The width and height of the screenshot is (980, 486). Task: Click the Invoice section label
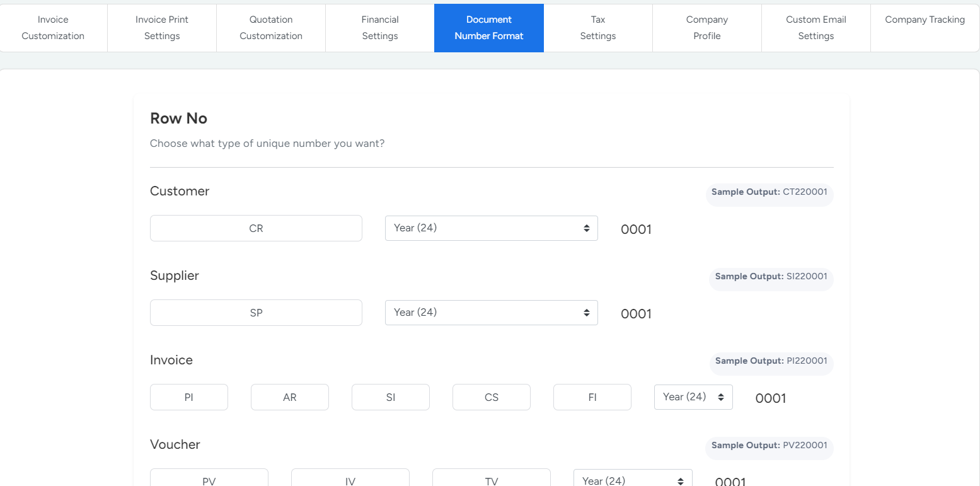[171, 360]
